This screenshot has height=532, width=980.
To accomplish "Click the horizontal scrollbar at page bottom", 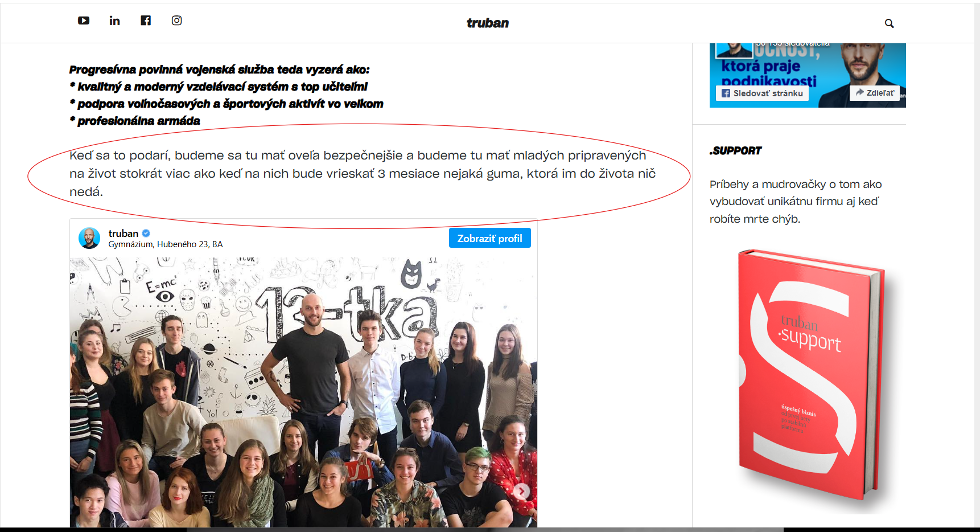I will 485,530.
